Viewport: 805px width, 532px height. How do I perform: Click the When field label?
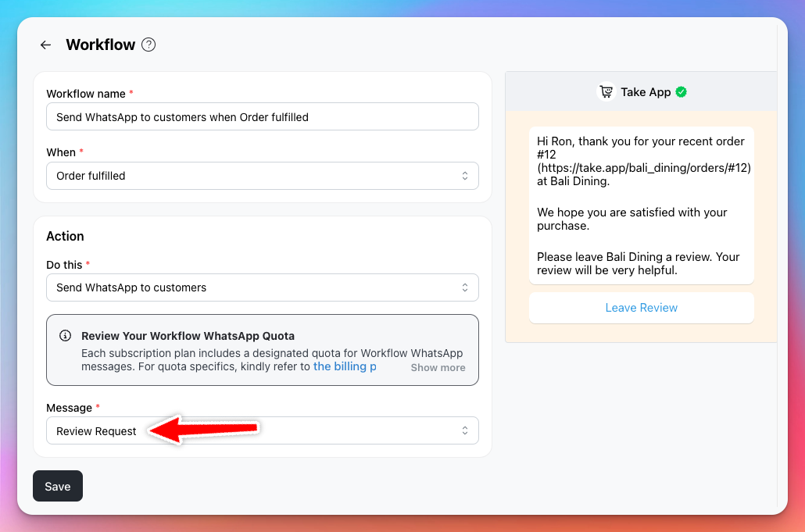pos(61,152)
